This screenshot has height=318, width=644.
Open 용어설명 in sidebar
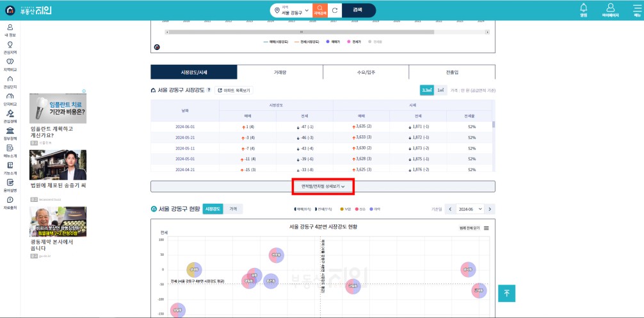(x=10, y=186)
